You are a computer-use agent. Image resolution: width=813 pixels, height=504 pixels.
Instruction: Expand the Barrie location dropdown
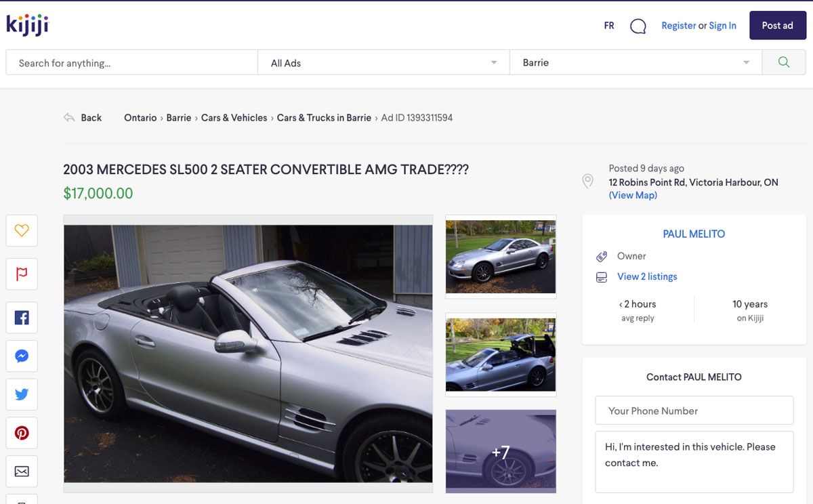point(746,62)
